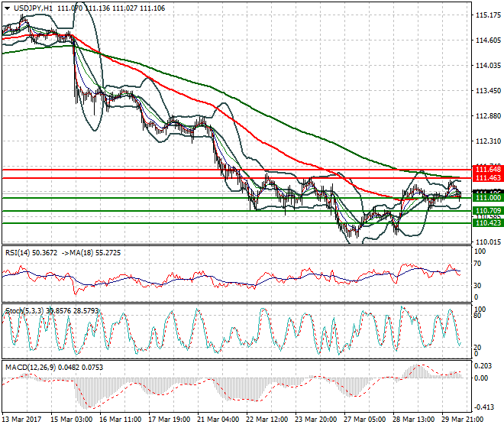Viewport: 504px width, 428px height.
Task: Click the green 110.709 support price label
Action: pos(488,211)
